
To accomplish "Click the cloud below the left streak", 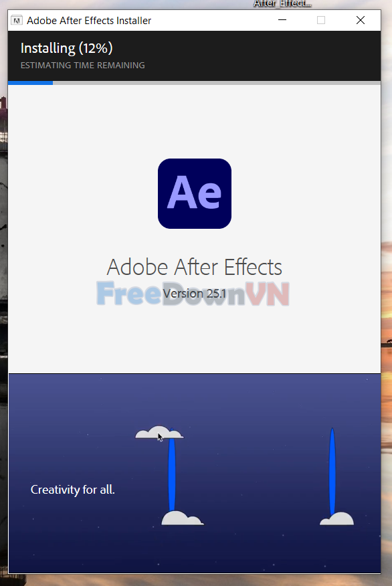I will pyautogui.click(x=183, y=518).
